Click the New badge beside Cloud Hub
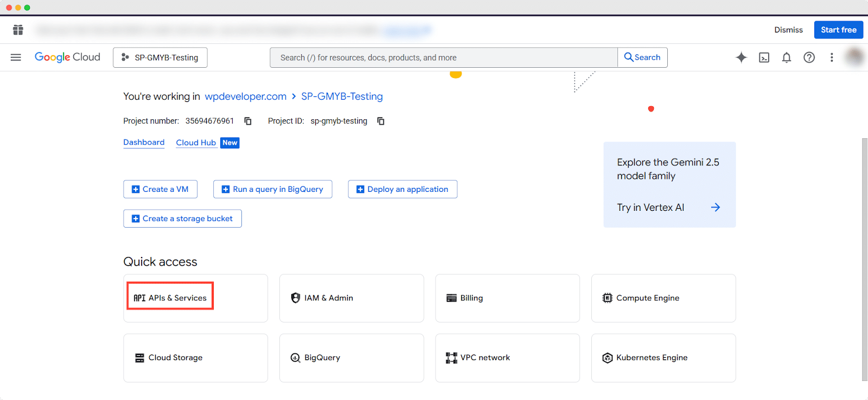 coord(230,143)
